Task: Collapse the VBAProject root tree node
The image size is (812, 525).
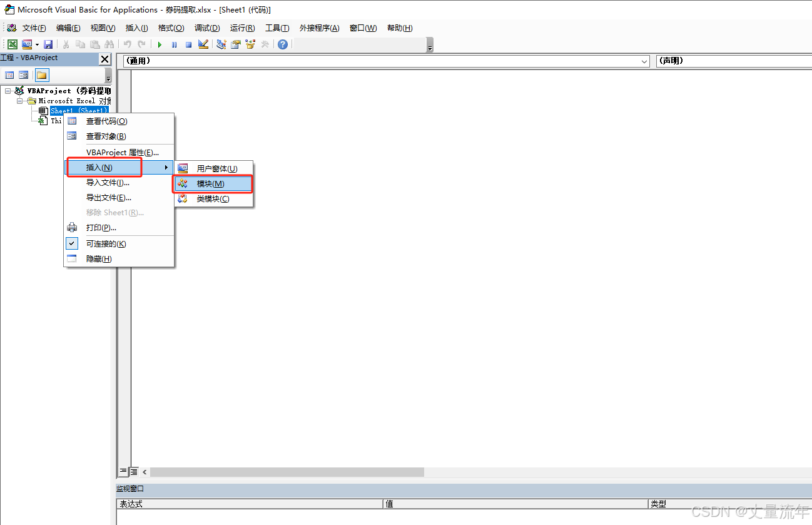Action: (8, 91)
